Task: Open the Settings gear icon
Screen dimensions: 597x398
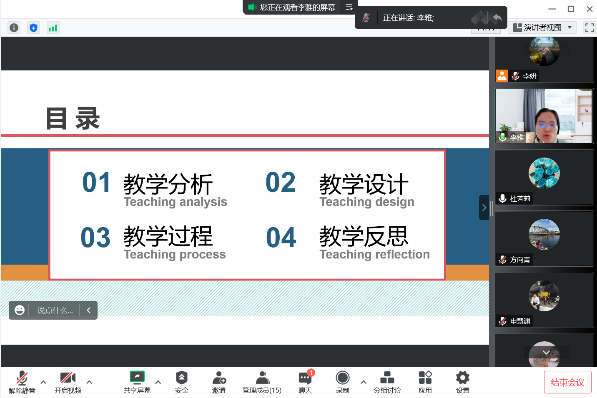Action: point(462,382)
